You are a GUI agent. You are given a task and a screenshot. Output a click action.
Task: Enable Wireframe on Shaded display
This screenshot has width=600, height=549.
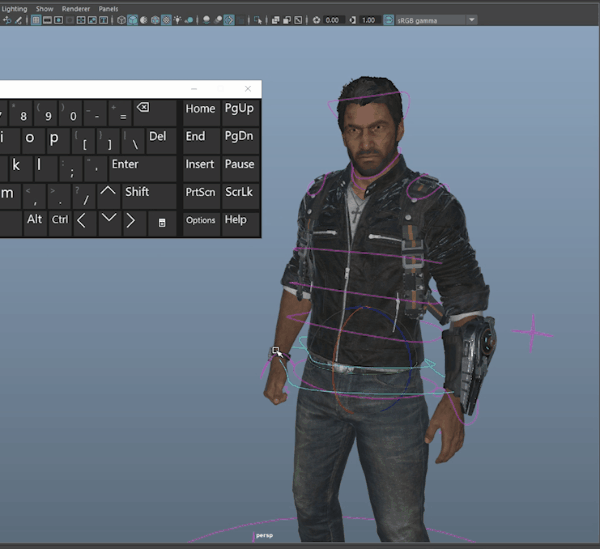[x=155, y=20]
